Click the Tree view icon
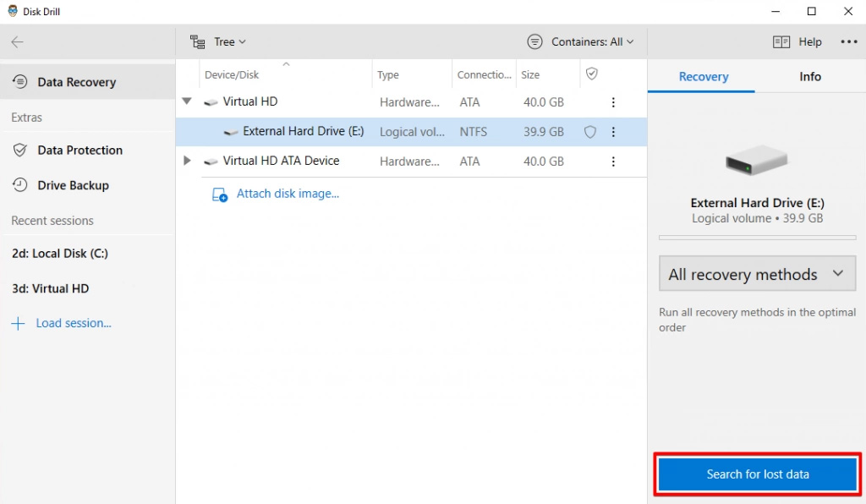Screen dimensions: 866x504 coord(198,42)
